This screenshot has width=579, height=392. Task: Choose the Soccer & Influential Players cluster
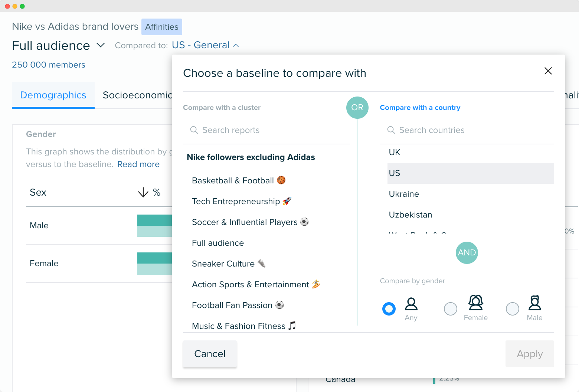coord(251,222)
